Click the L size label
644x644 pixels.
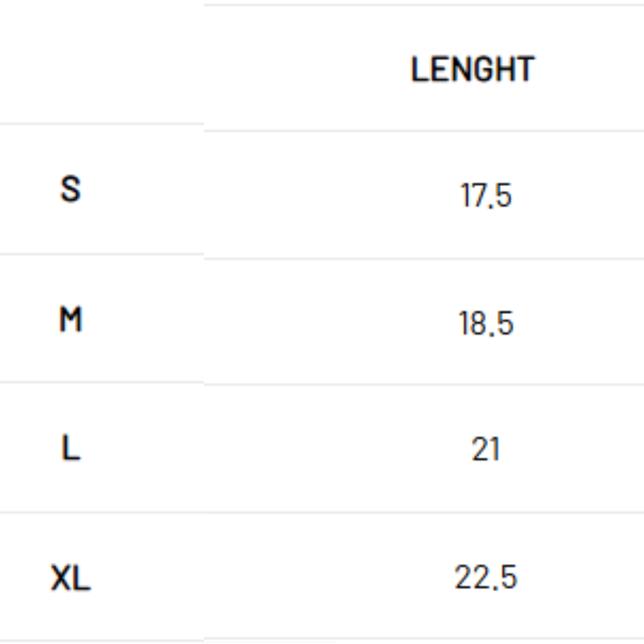coord(70,448)
